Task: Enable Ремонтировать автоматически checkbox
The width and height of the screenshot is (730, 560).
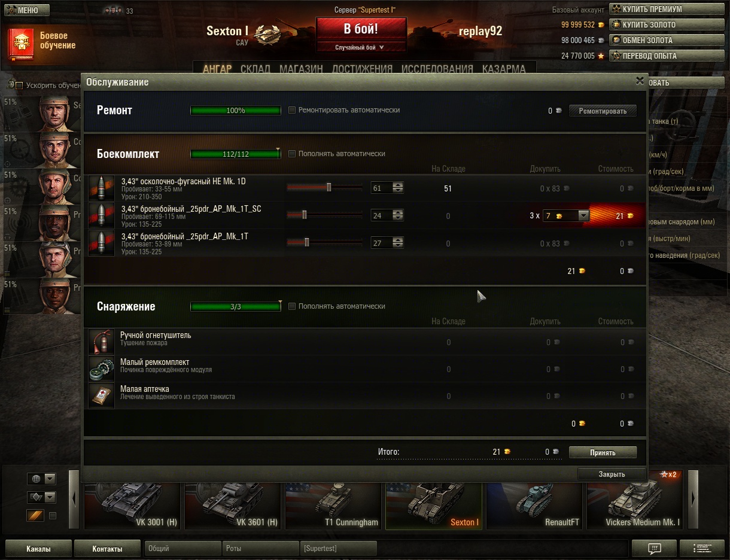Action: pyautogui.click(x=292, y=110)
